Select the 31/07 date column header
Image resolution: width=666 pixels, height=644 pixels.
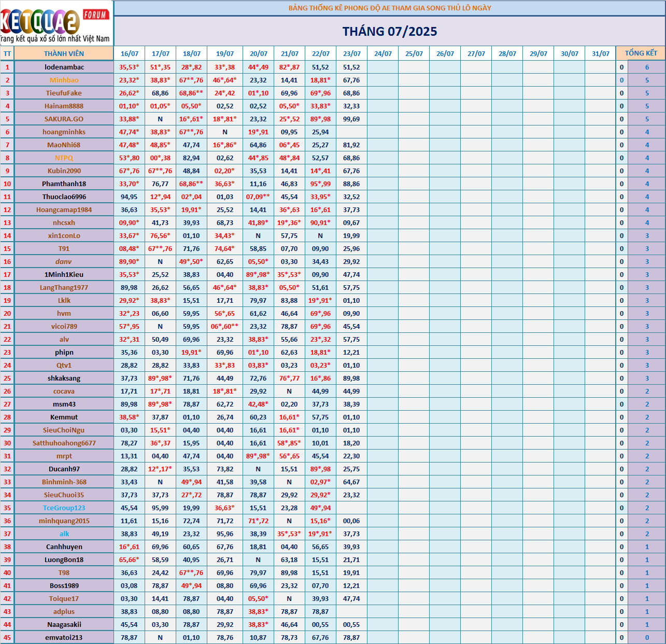coord(600,53)
